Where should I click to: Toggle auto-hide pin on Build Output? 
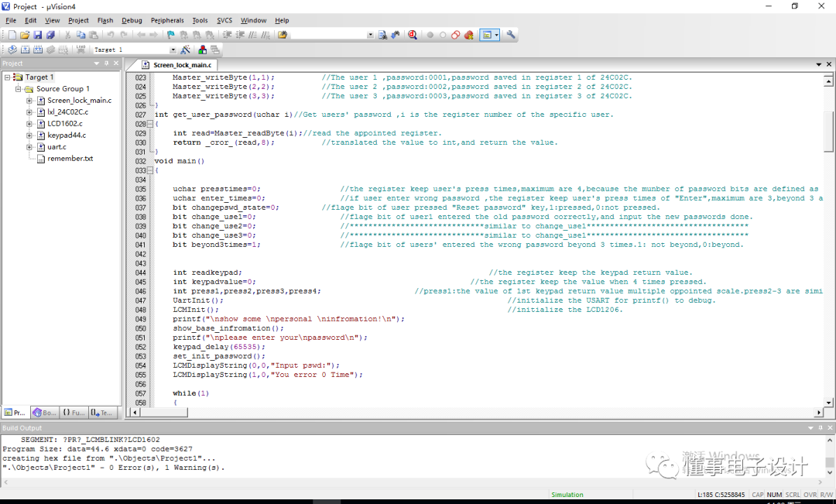click(x=820, y=427)
